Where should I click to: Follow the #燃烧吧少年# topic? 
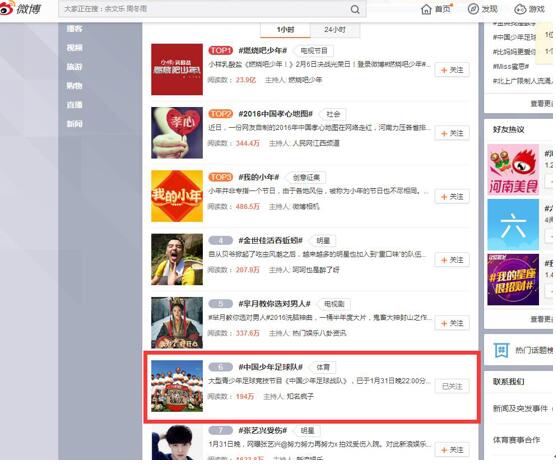pos(452,70)
